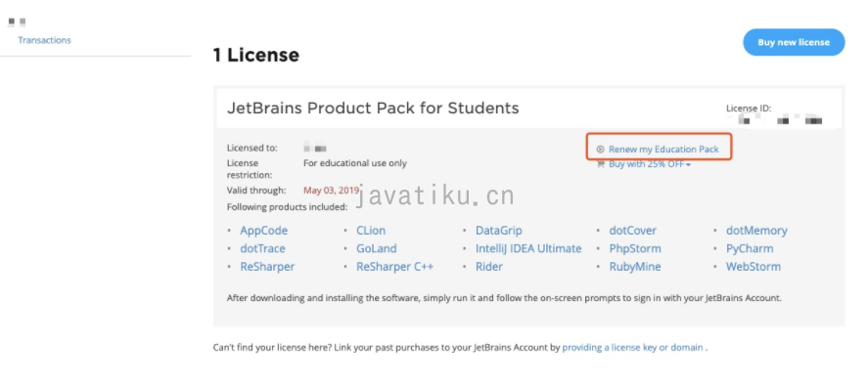Open the AppCode product link
868x390 pixels.
pos(263,231)
